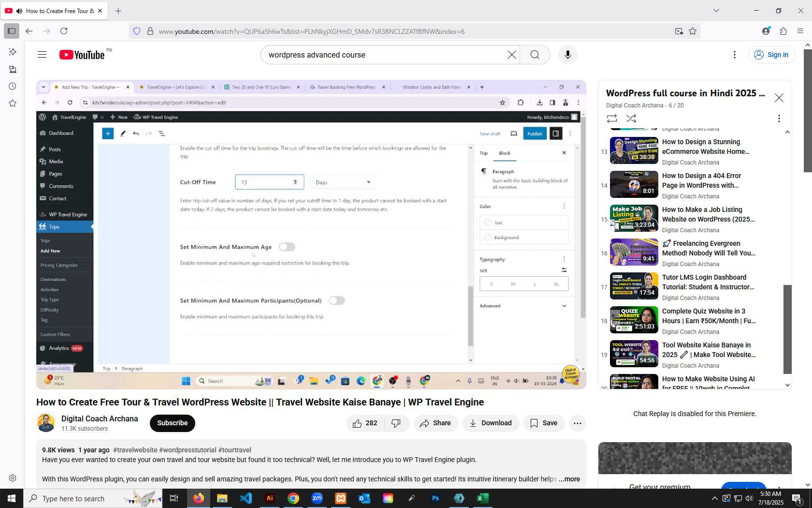Open Digital Coach Archana channel avatar
Image resolution: width=812 pixels, height=508 pixels.
46,423
